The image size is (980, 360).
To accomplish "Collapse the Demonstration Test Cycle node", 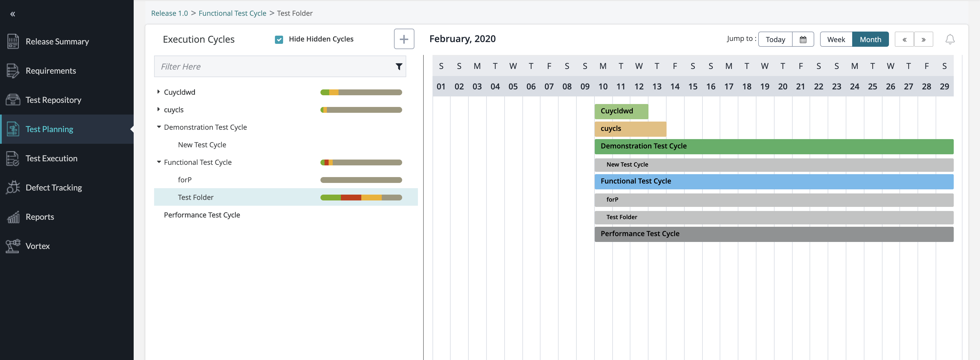I will point(159,127).
